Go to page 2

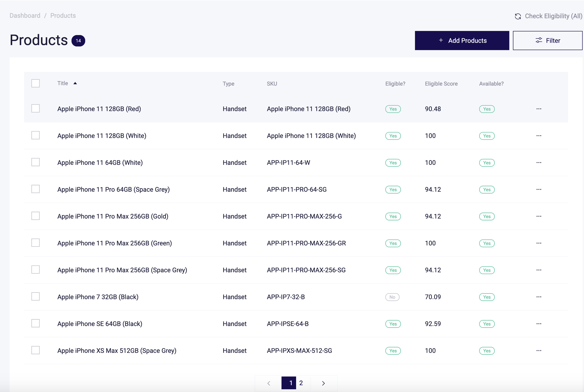pyautogui.click(x=301, y=383)
